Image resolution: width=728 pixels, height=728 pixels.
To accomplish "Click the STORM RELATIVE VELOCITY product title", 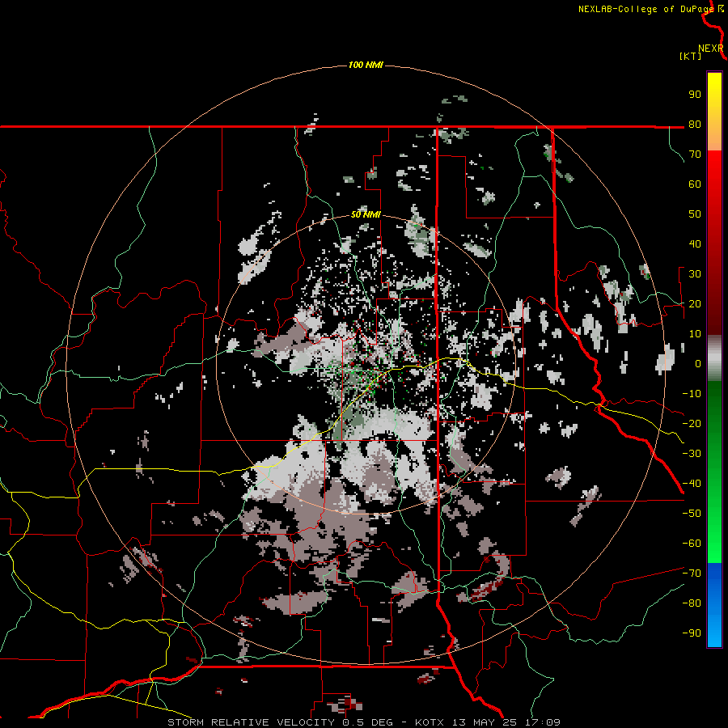I will (251, 722).
